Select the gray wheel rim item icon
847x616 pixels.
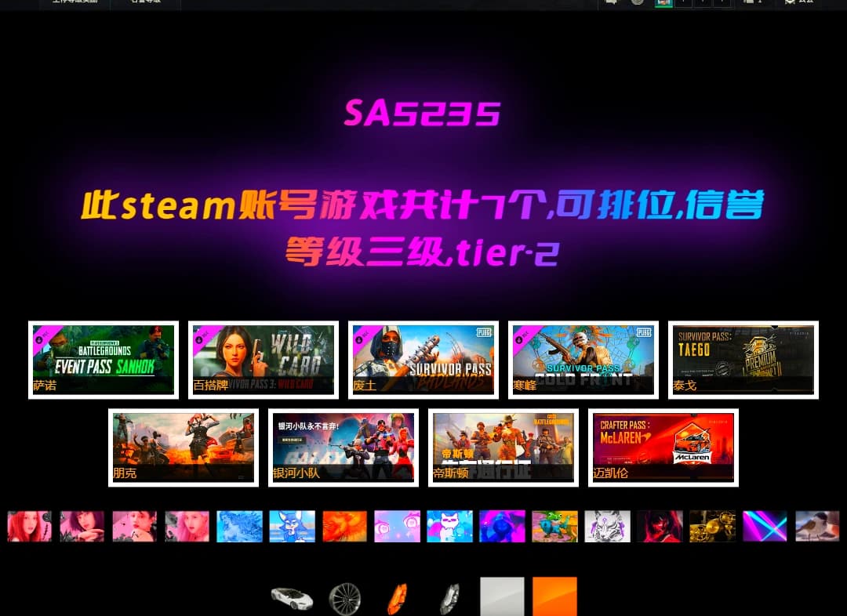(x=344, y=600)
